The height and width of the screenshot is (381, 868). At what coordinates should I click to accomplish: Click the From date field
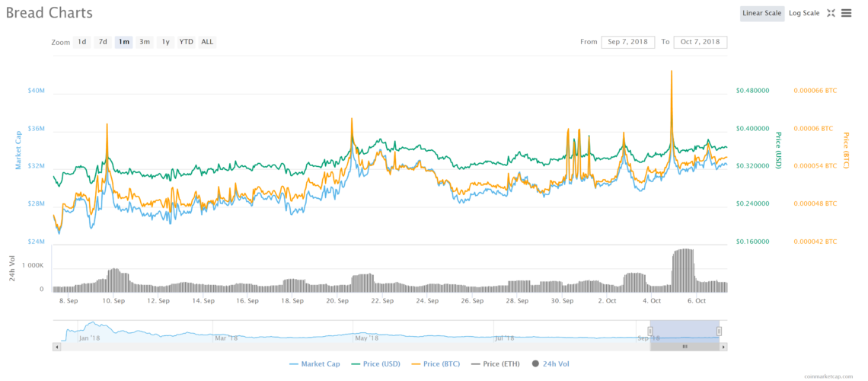627,42
